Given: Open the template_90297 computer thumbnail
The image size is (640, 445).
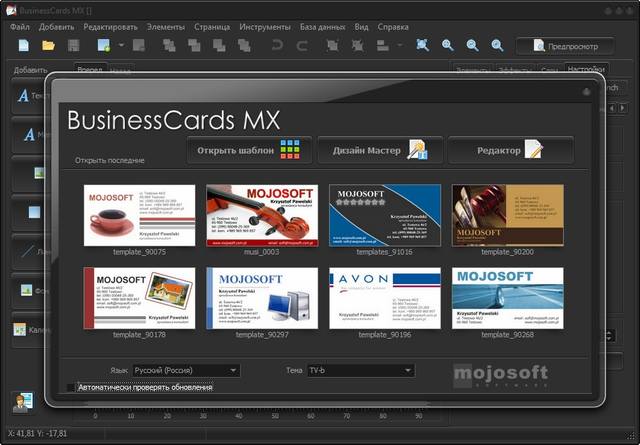Looking at the screenshot, I should coord(262,298).
